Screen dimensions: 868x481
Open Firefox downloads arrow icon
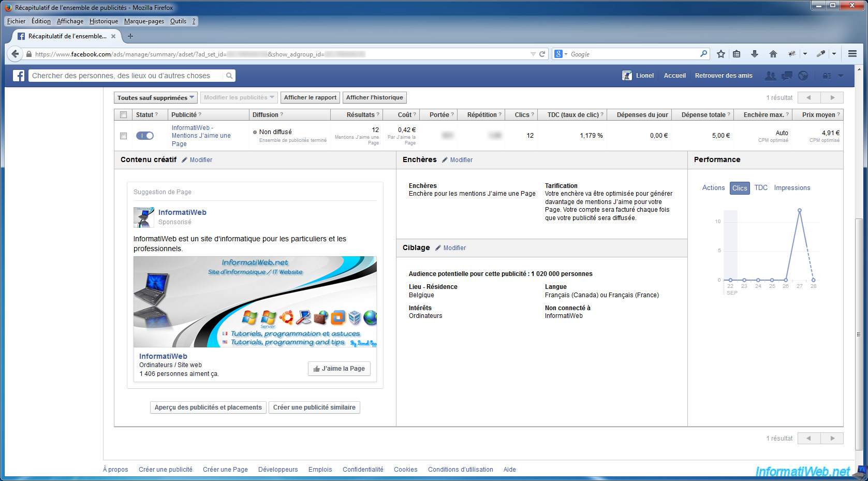point(754,54)
